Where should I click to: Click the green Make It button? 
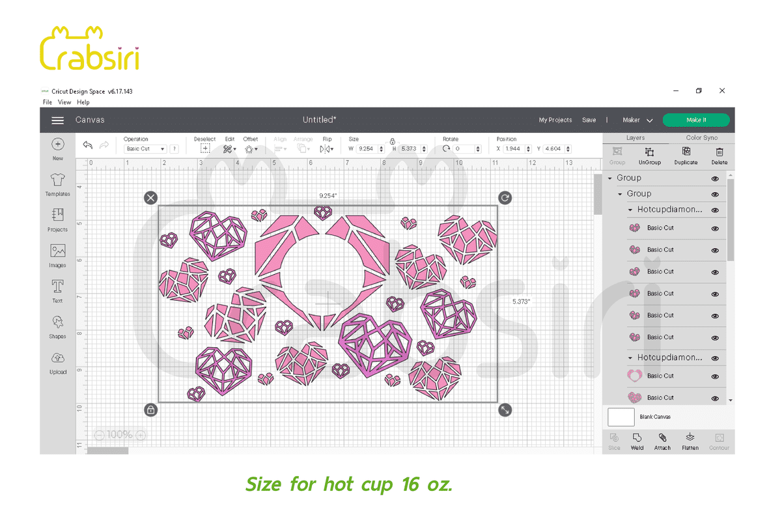click(695, 120)
